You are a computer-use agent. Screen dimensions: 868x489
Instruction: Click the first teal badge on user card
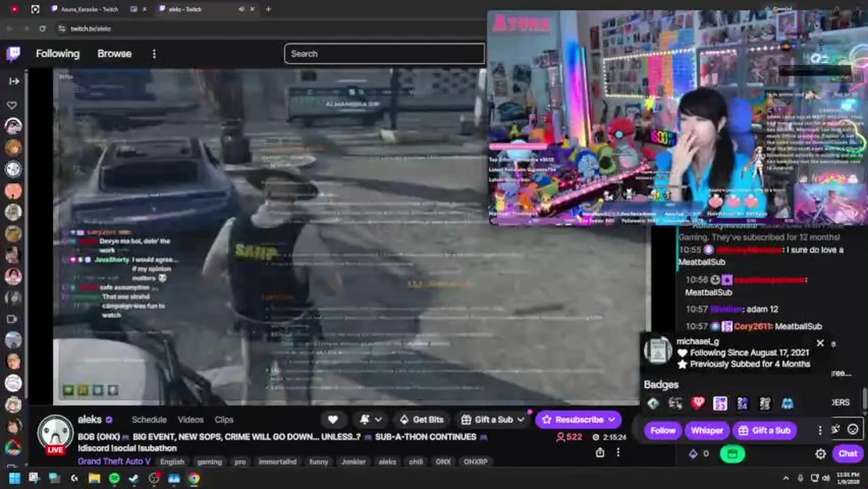tap(653, 403)
